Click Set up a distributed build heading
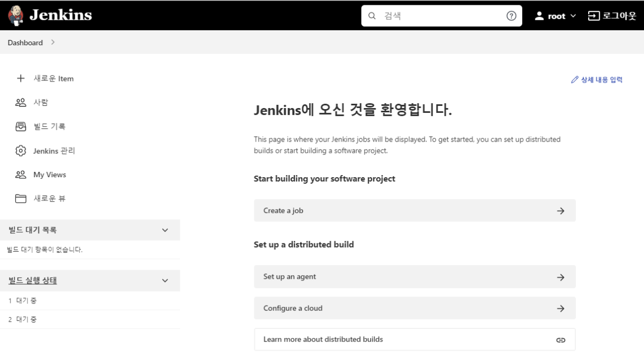The height and width of the screenshot is (363, 644). tap(304, 244)
